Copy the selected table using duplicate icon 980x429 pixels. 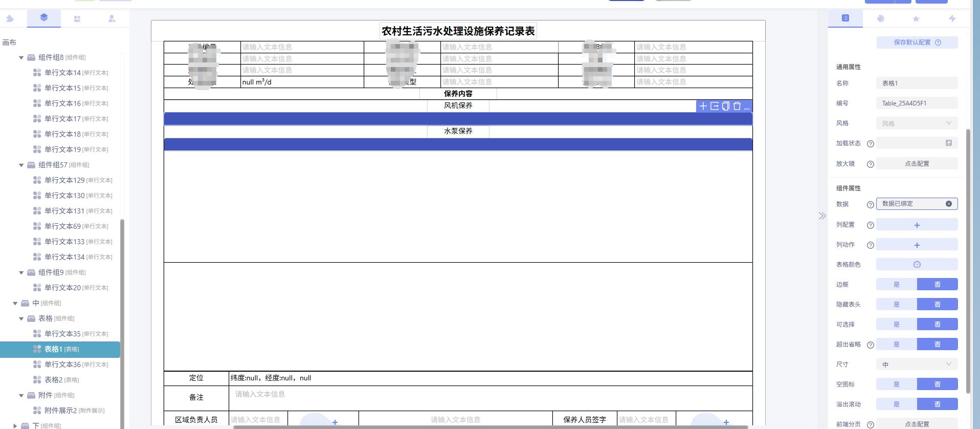click(x=726, y=106)
